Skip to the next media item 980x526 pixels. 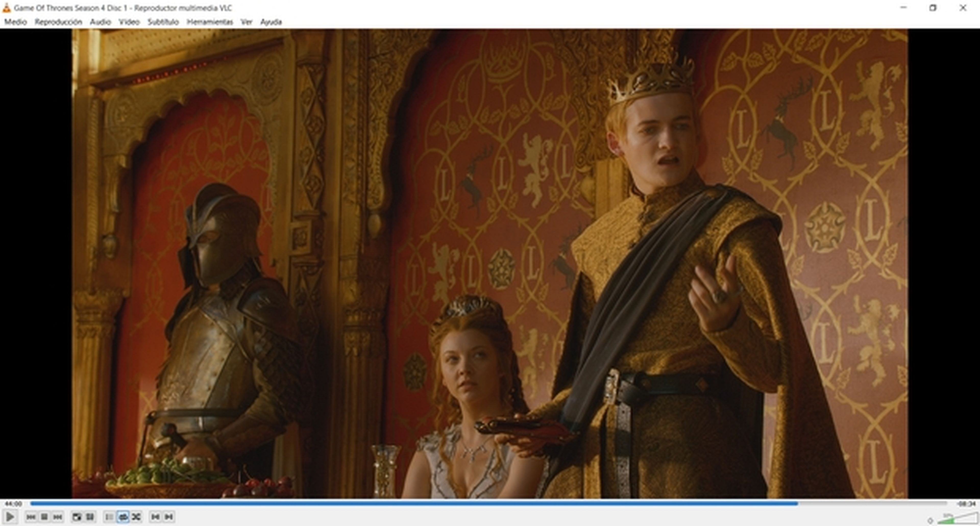57,517
